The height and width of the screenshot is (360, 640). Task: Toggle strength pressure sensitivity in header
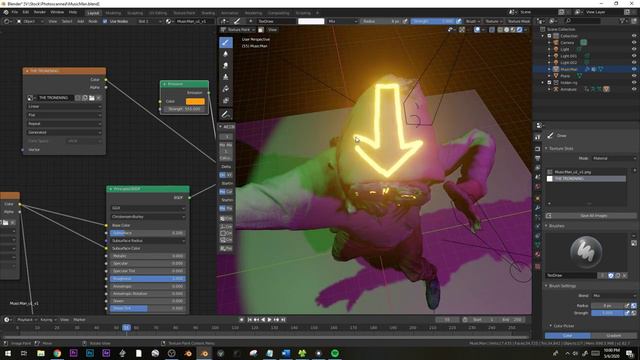click(459, 21)
